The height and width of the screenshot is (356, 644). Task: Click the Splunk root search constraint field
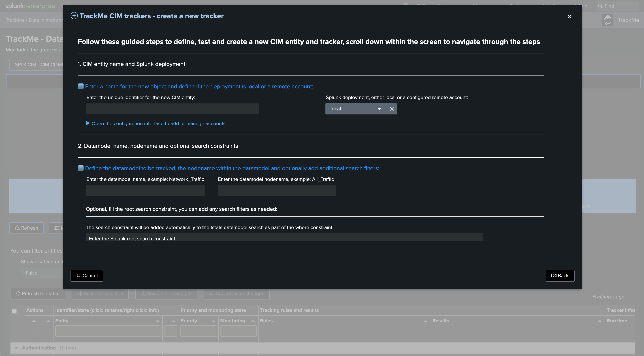click(x=284, y=238)
